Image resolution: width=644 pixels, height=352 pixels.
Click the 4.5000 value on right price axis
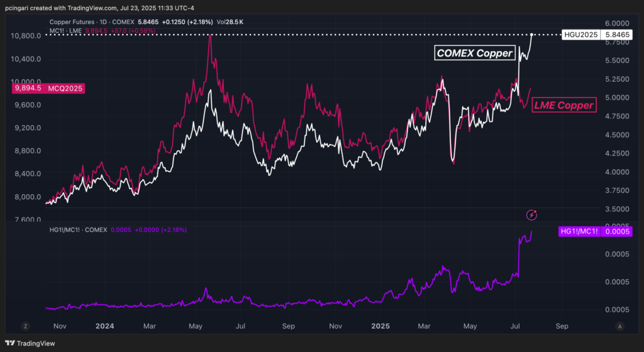click(618, 135)
